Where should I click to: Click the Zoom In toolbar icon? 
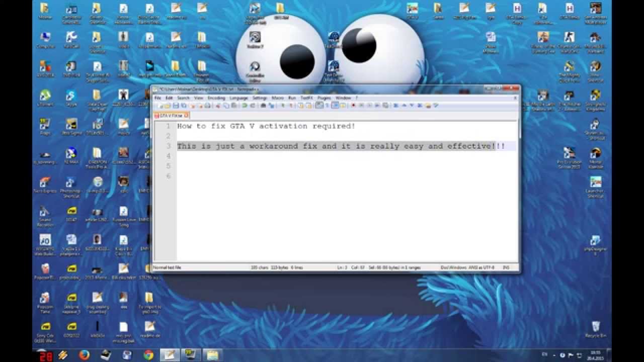[x=283, y=106]
